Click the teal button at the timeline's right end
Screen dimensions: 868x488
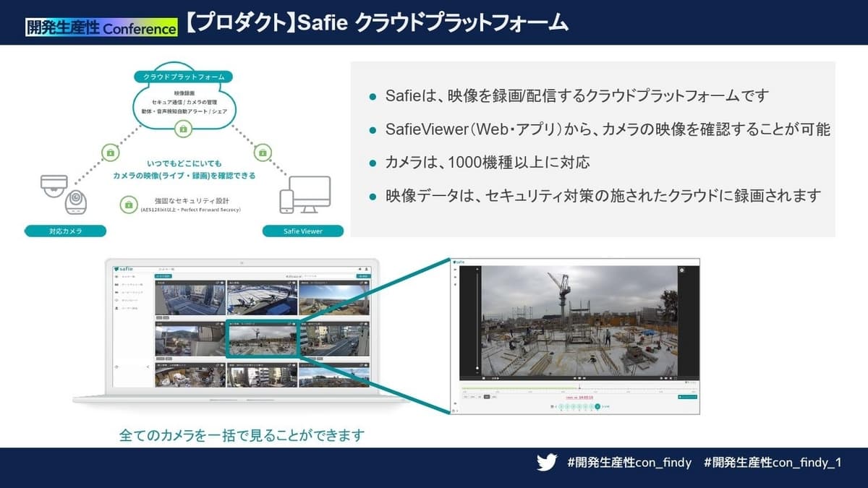[687, 397]
